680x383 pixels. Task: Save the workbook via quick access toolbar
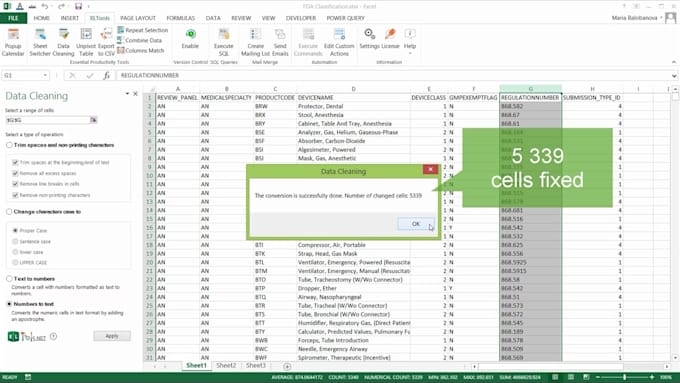78,6
